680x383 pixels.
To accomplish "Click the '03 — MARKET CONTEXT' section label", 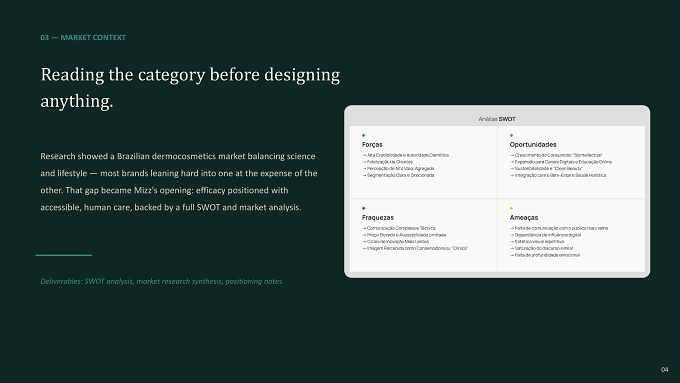I will 83,38.
